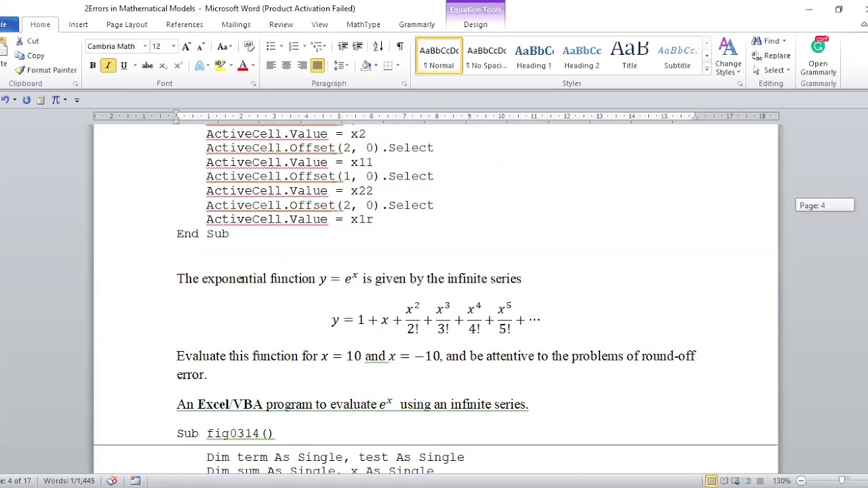The width and height of the screenshot is (868, 488).
Task: Click the Redo icon in Quick Access toolbar
Action: (x=26, y=100)
